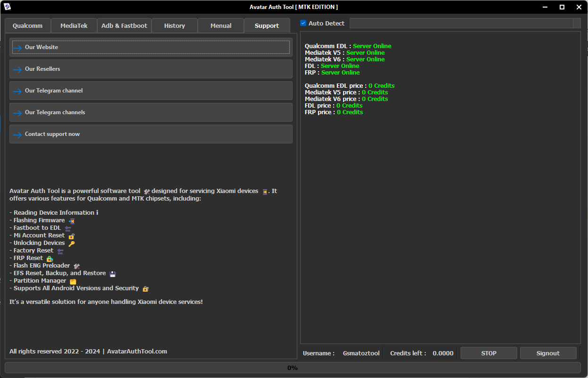Click the floppy disk icon beside EFS Reset
The width and height of the screenshot is (588, 378).
[112, 273]
